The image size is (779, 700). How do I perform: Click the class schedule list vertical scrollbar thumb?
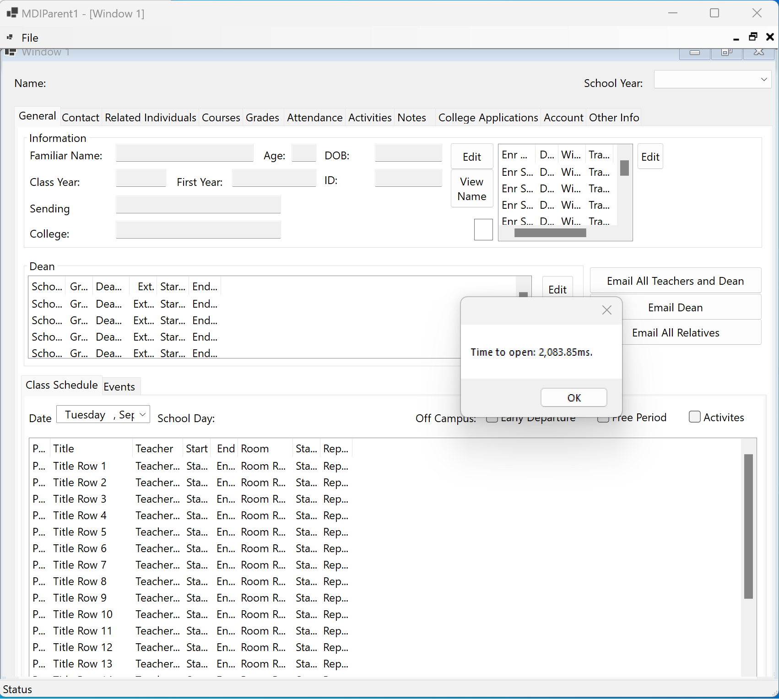tap(748, 526)
